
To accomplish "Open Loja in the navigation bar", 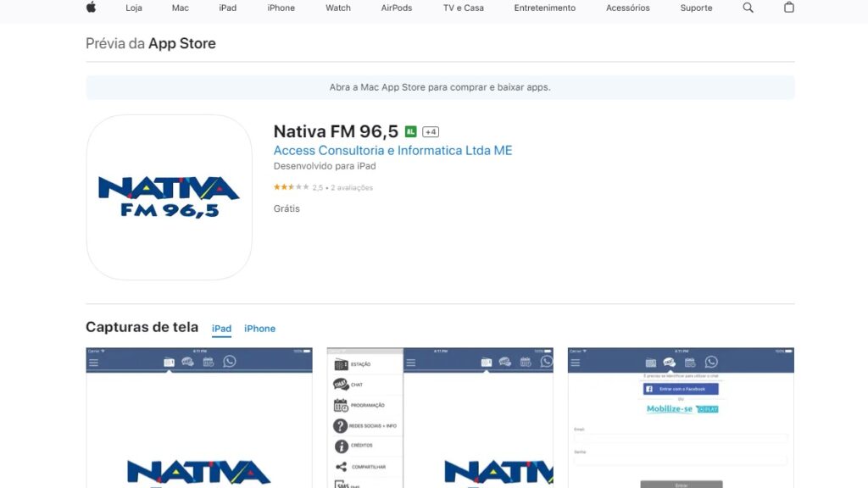I will pyautogui.click(x=133, y=8).
